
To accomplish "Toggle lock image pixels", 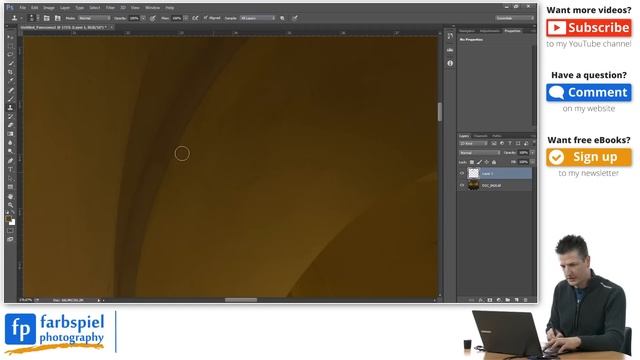I will click(x=479, y=162).
